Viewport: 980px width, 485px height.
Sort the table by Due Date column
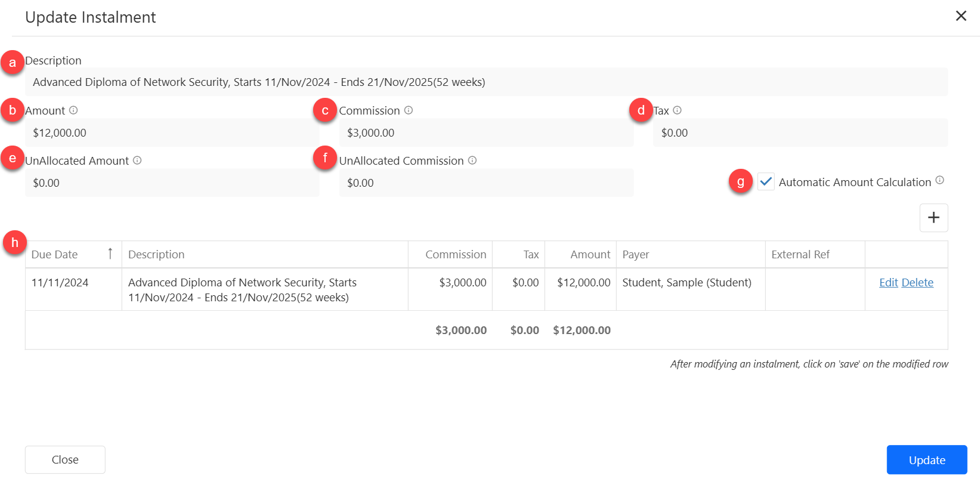pyautogui.click(x=55, y=255)
